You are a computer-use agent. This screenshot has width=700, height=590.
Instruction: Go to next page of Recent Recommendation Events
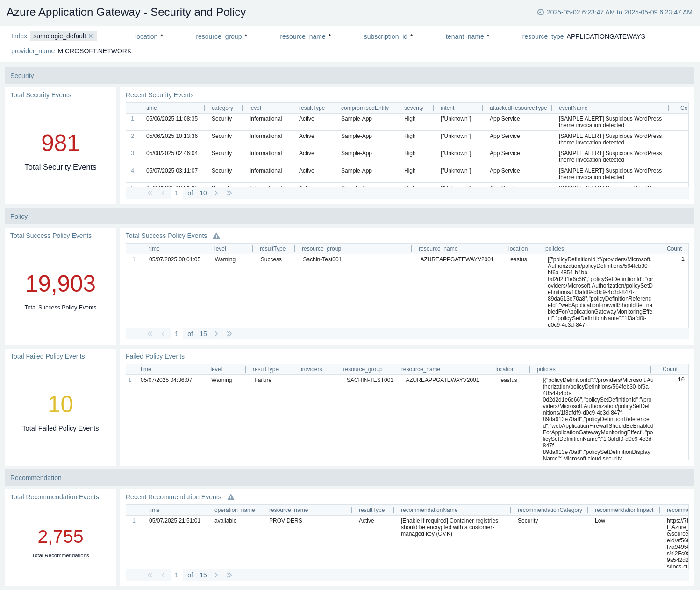click(x=216, y=575)
